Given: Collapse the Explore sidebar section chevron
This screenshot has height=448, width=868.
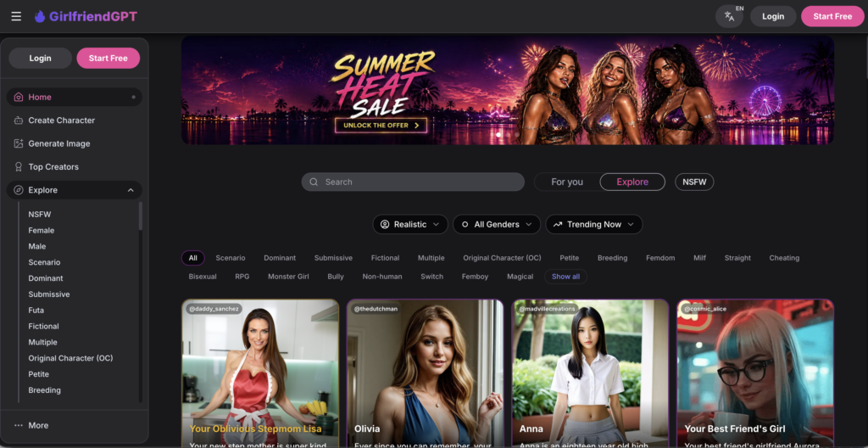Looking at the screenshot, I should [x=131, y=190].
